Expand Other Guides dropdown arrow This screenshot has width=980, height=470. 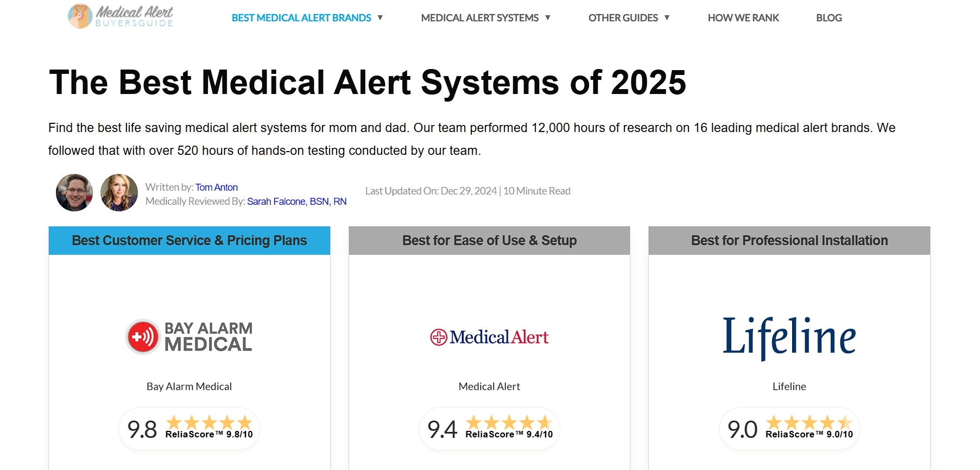(x=667, y=18)
